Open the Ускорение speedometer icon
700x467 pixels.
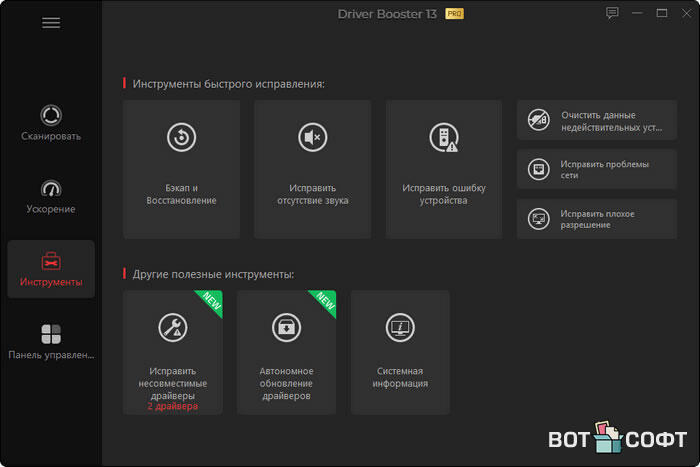(51, 187)
